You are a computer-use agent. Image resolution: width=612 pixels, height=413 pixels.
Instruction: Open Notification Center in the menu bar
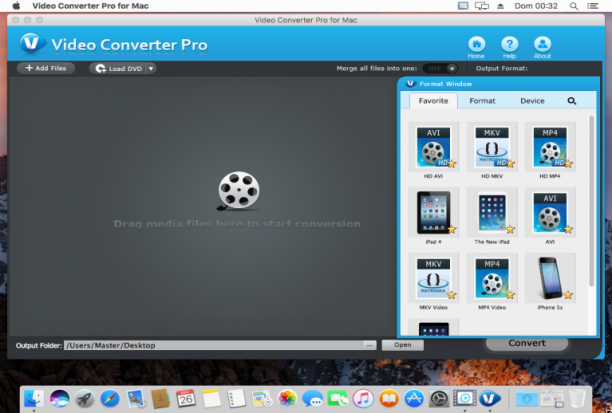[592, 6]
